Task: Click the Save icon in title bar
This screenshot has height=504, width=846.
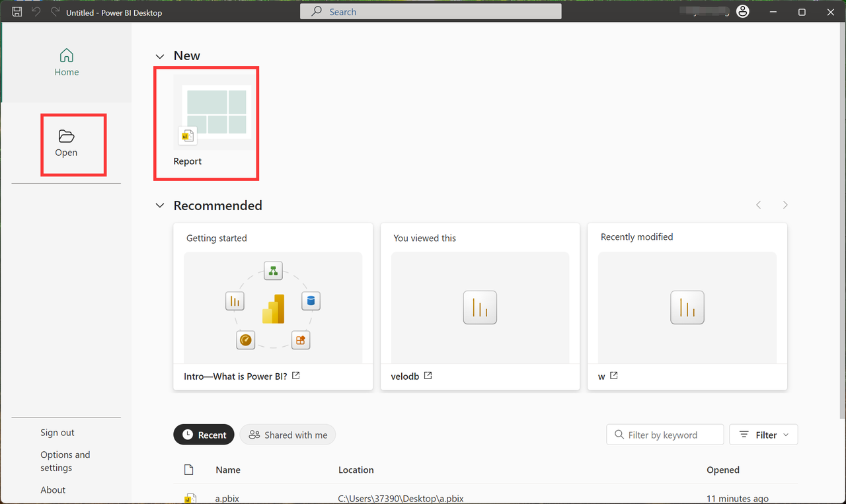Action: click(17, 12)
